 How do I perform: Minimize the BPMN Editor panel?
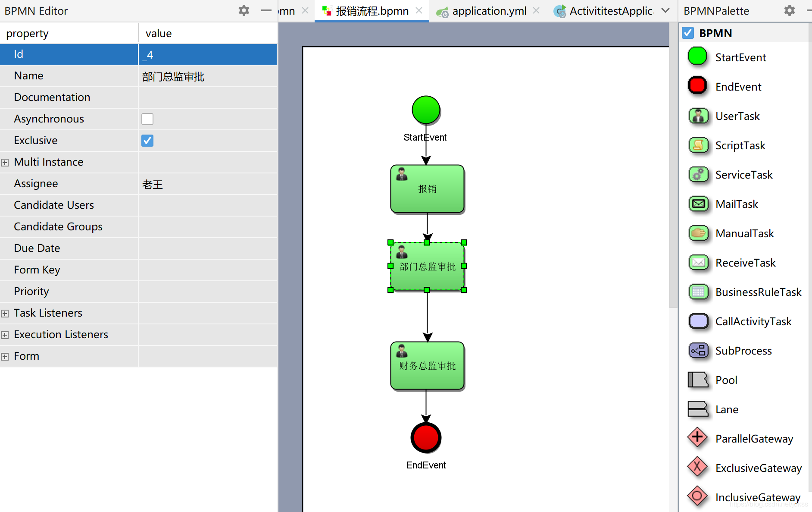tap(266, 10)
